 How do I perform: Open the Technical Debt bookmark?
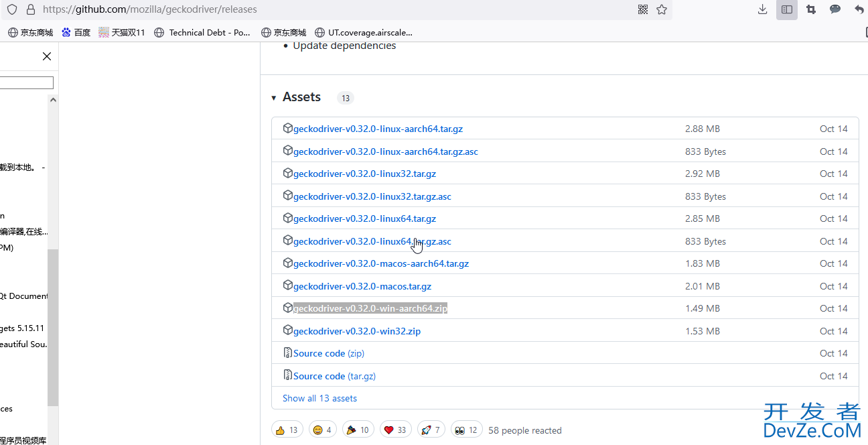pyautogui.click(x=202, y=32)
